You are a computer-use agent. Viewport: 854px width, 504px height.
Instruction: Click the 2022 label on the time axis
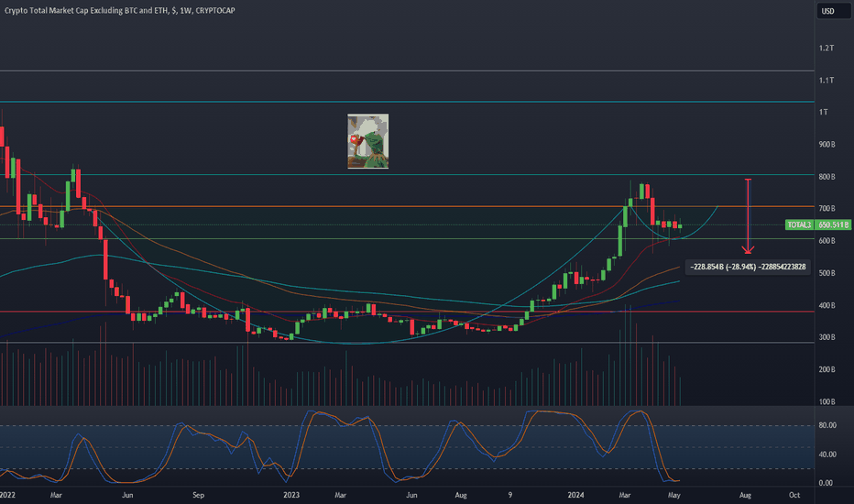(7, 495)
